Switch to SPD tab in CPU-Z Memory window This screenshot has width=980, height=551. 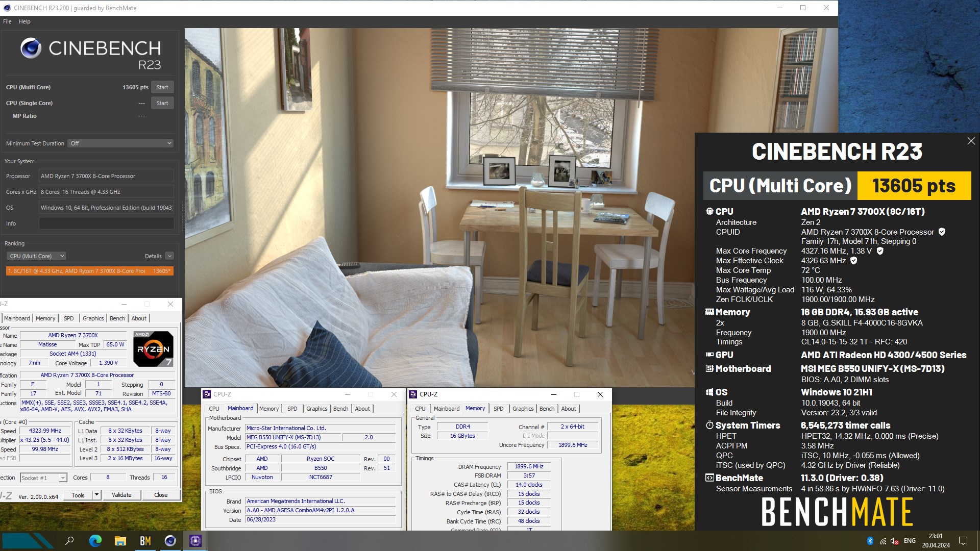point(499,409)
